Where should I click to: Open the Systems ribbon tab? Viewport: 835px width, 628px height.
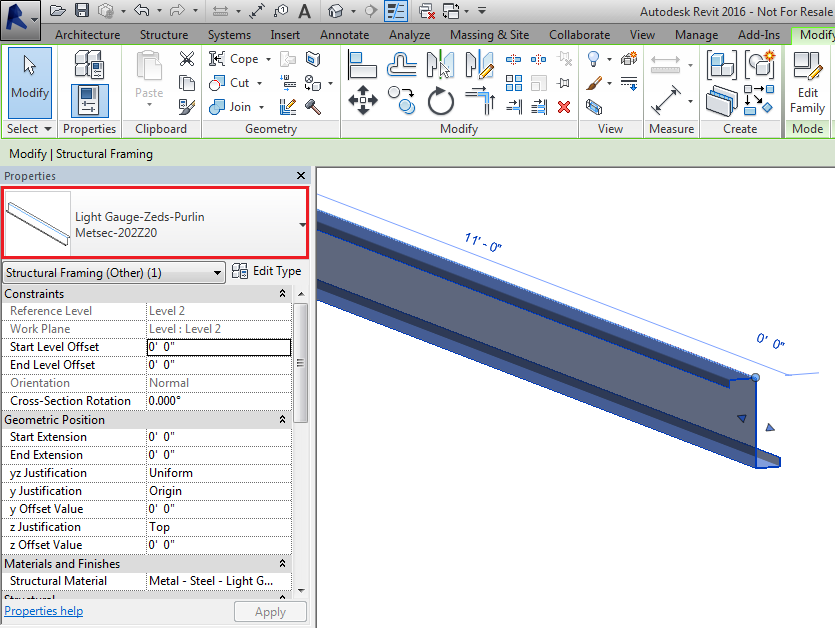pyautogui.click(x=229, y=35)
